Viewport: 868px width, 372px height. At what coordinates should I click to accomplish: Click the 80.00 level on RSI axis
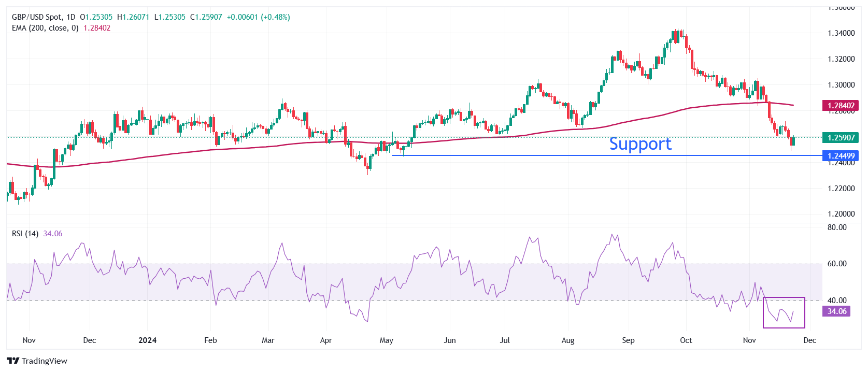coord(837,227)
